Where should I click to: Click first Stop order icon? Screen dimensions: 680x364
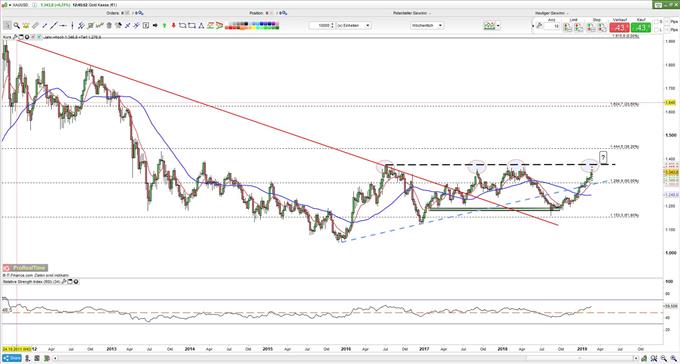point(592,27)
